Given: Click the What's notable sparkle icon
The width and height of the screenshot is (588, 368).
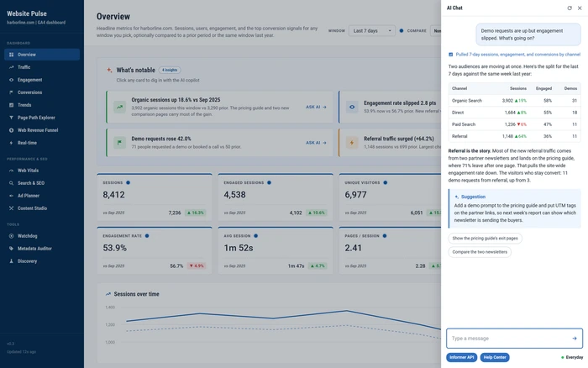Looking at the screenshot, I should [x=109, y=70].
